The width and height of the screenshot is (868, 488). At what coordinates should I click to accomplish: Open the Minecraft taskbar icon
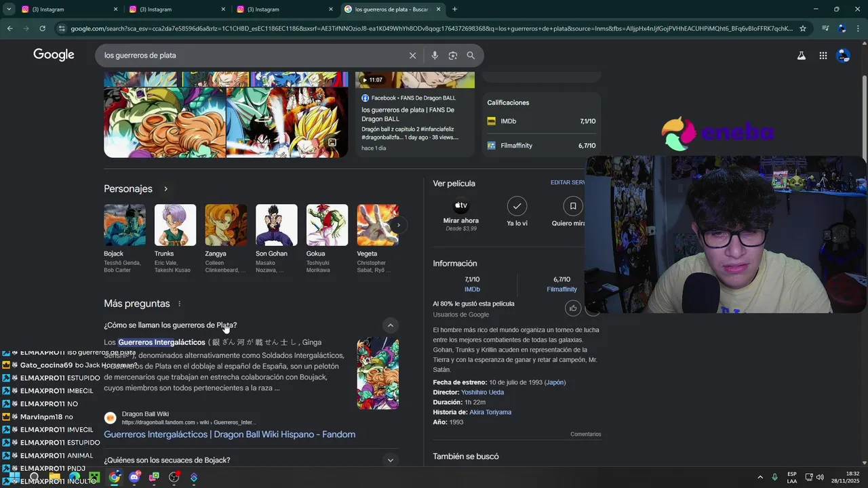pos(94,477)
